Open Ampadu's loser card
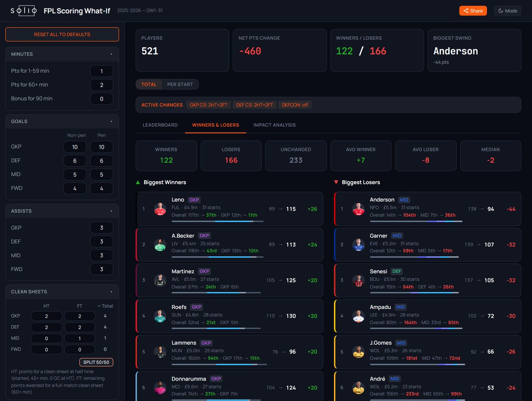 click(x=428, y=316)
